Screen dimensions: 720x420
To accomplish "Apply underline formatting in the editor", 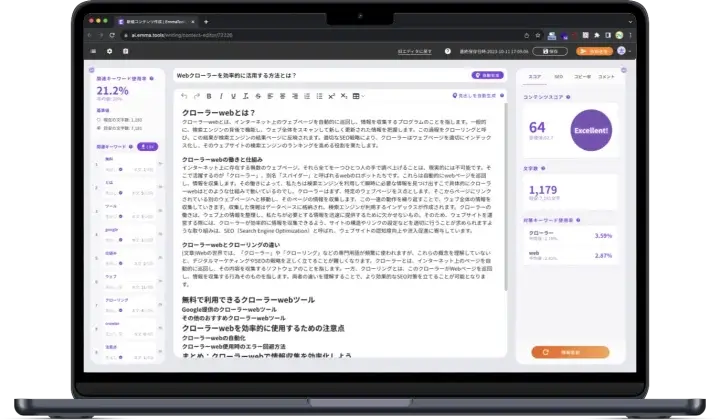I will pos(232,96).
